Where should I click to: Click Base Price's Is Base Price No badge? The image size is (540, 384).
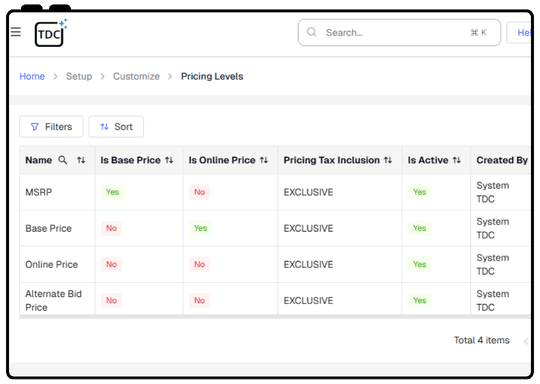[111, 228]
